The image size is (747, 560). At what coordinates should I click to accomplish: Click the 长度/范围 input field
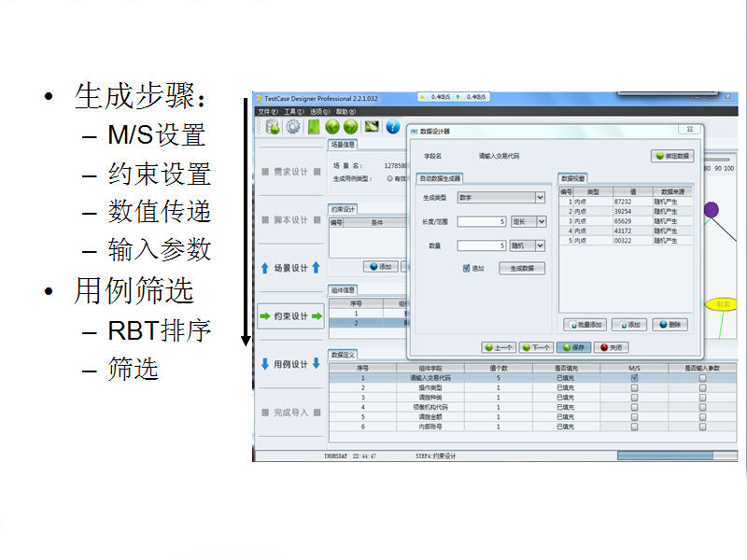click(x=482, y=222)
